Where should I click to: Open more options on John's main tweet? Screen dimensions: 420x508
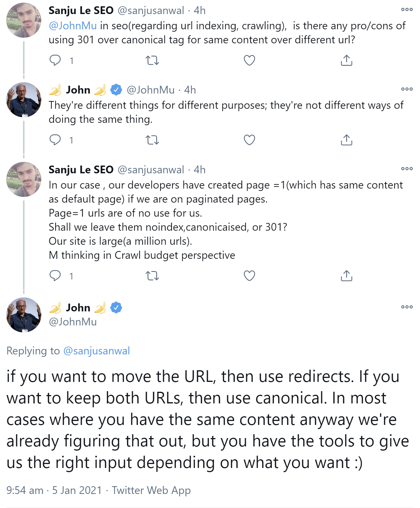point(407,306)
